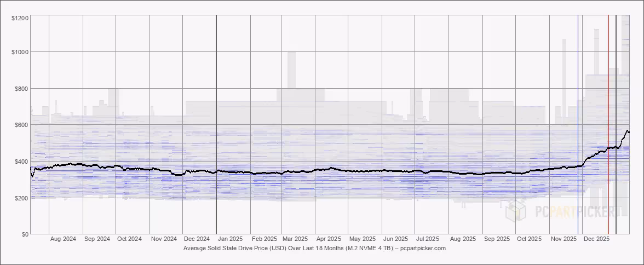The height and width of the screenshot is (265, 644).
Task: Select the Dec 2025 x-axis label
Action: click(596, 239)
